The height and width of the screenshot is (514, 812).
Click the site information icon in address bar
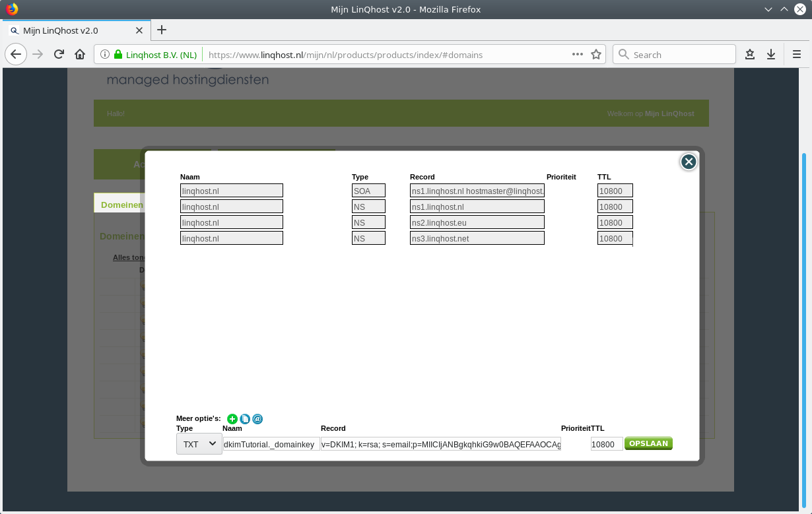(105, 55)
